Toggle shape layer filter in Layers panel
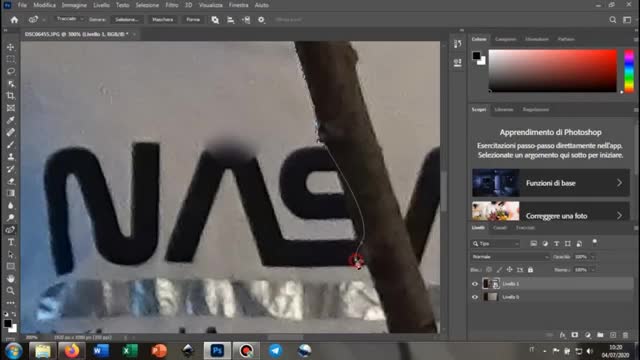The height and width of the screenshot is (360, 640). pyautogui.click(x=568, y=244)
